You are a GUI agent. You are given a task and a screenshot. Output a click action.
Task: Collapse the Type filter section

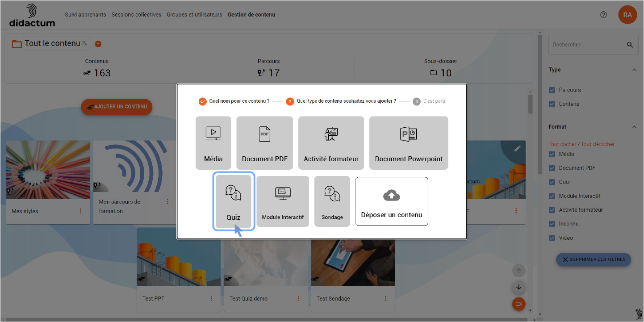coord(634,70)
